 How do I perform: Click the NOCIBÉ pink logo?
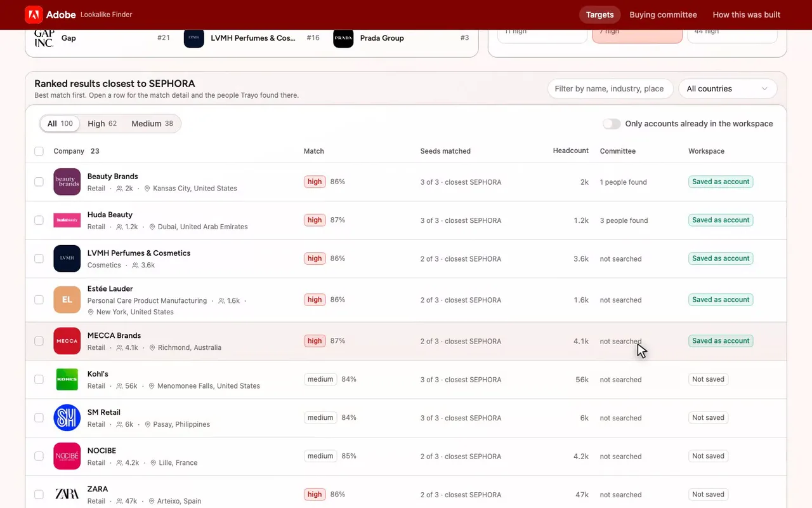[67, 456]
